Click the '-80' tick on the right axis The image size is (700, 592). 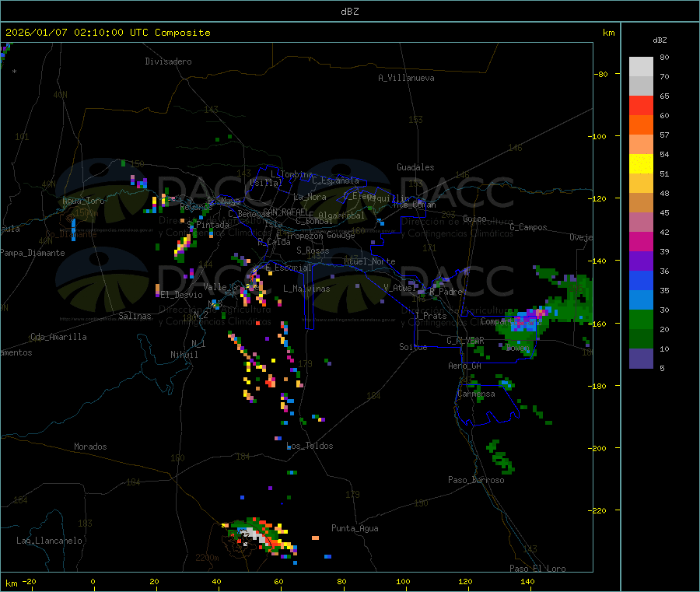tap(601, 74)
